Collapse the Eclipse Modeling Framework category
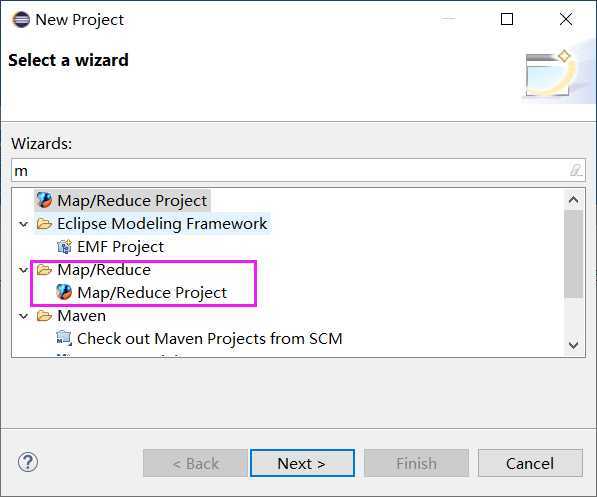Viewport: 597px width, 497px height. [x=24, y=224]
